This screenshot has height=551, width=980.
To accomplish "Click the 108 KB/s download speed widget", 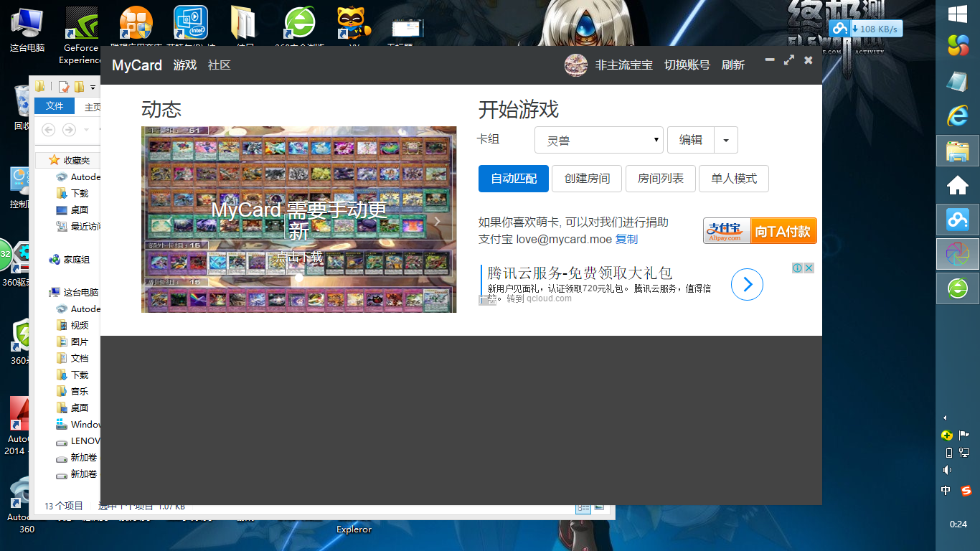I will pos(865,29).
